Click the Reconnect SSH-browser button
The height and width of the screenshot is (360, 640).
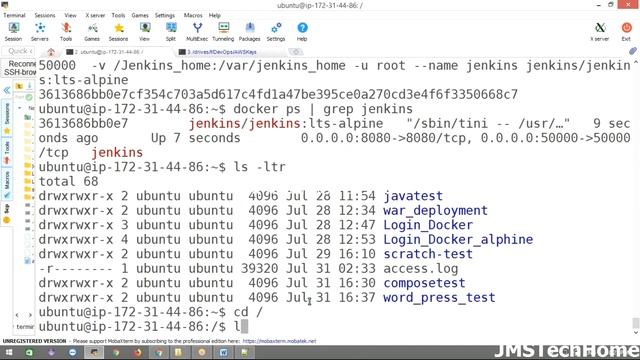click(x=20, y=68)
